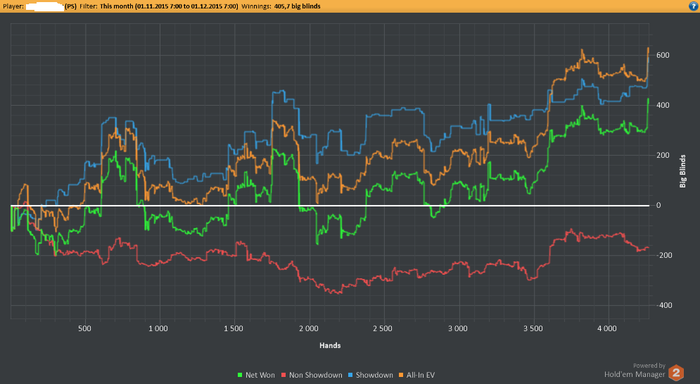Click the 200 big blinds axis label
This screenshot has height=384, width=700.
click(662, 155)
